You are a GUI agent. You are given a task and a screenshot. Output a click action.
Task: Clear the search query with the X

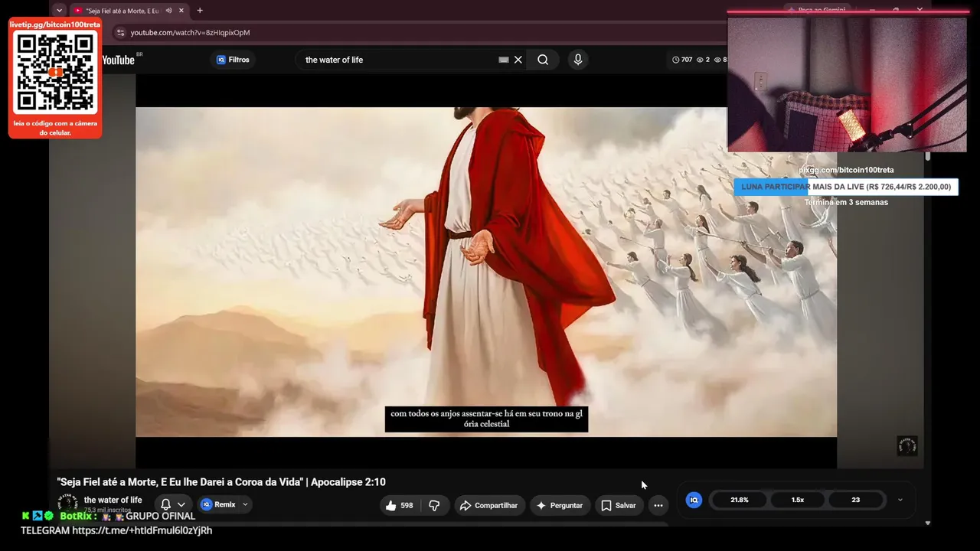(518, 60)
